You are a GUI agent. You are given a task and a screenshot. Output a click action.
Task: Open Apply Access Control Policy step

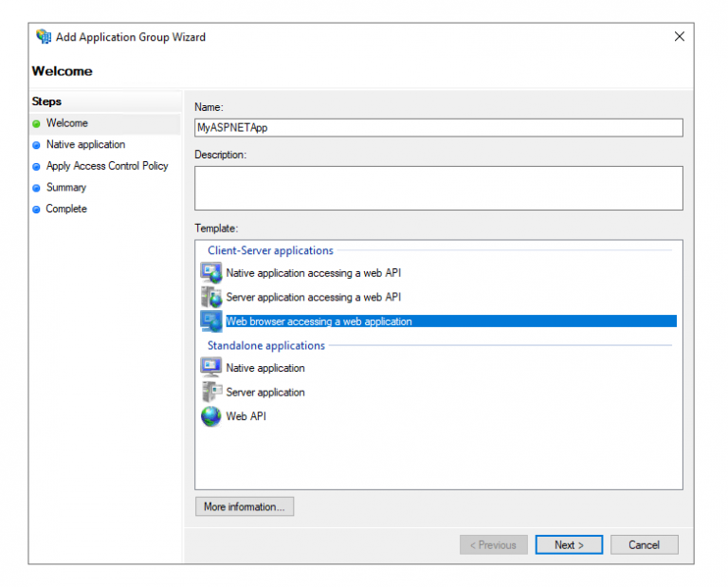(106, 166)
